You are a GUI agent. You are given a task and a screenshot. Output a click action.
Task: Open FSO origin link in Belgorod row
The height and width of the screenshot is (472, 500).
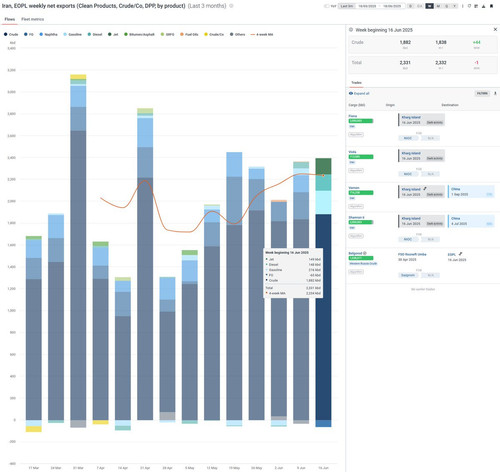pos(412,254)
